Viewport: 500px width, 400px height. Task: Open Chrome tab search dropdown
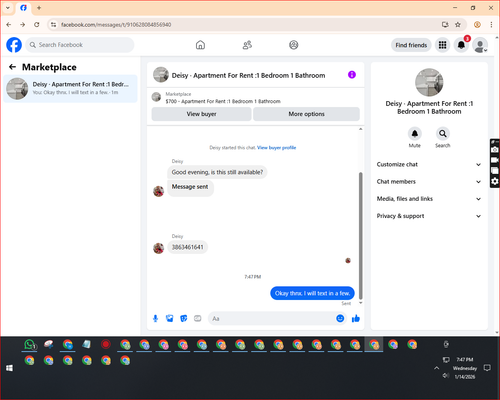click(x=8, y=8)
